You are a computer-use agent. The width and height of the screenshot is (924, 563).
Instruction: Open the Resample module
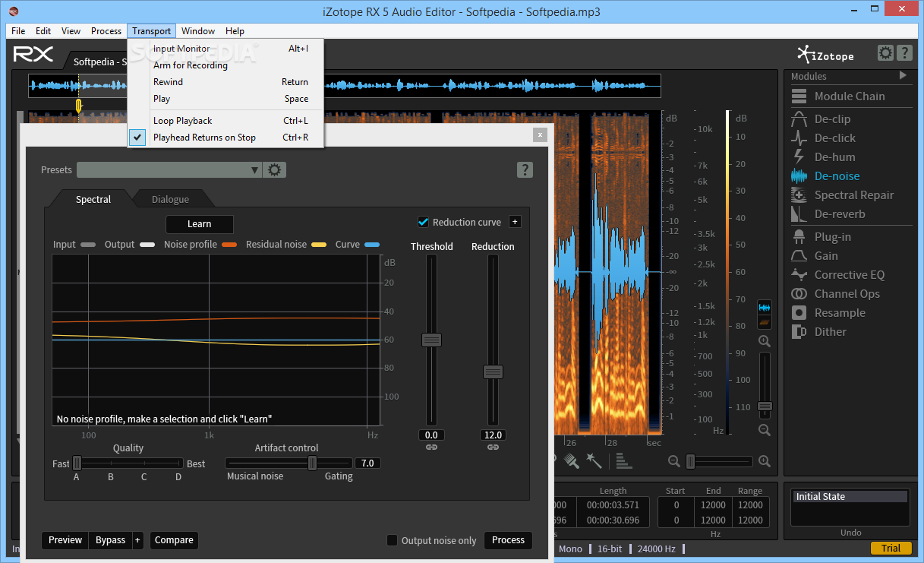pos(828,313)
